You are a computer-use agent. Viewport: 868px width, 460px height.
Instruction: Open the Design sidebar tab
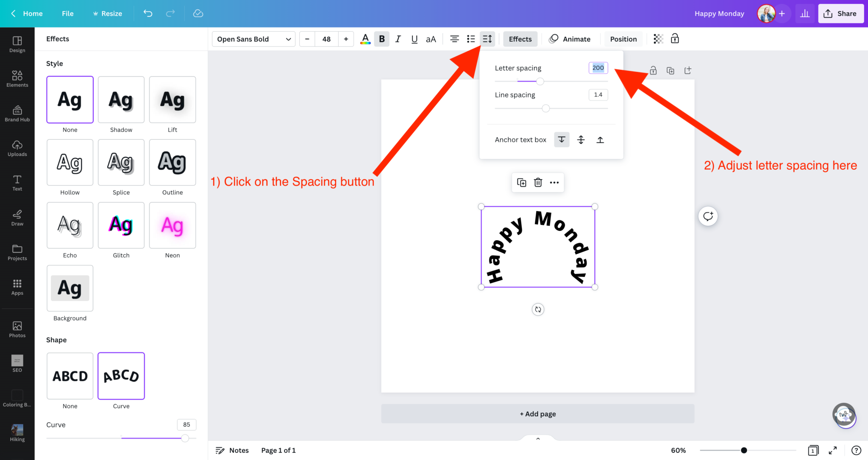17,44
